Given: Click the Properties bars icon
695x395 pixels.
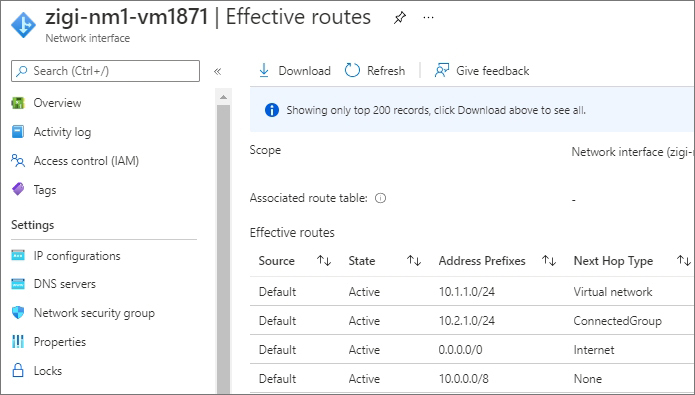Looking at the screenshot, I should (18, 341).
